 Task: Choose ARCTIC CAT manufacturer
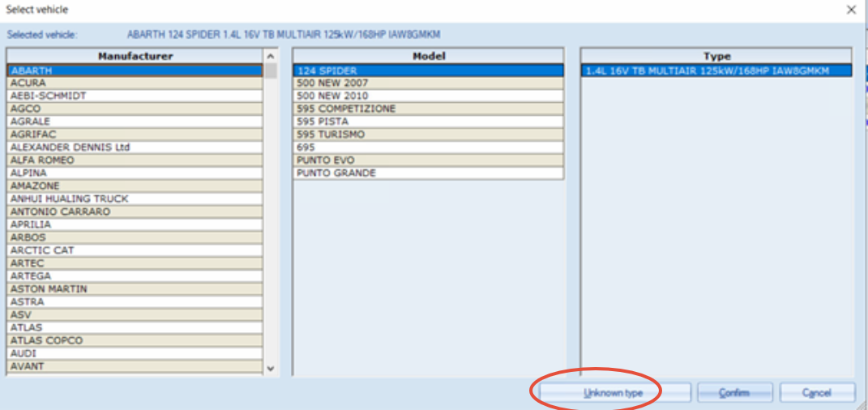point(135,250)
